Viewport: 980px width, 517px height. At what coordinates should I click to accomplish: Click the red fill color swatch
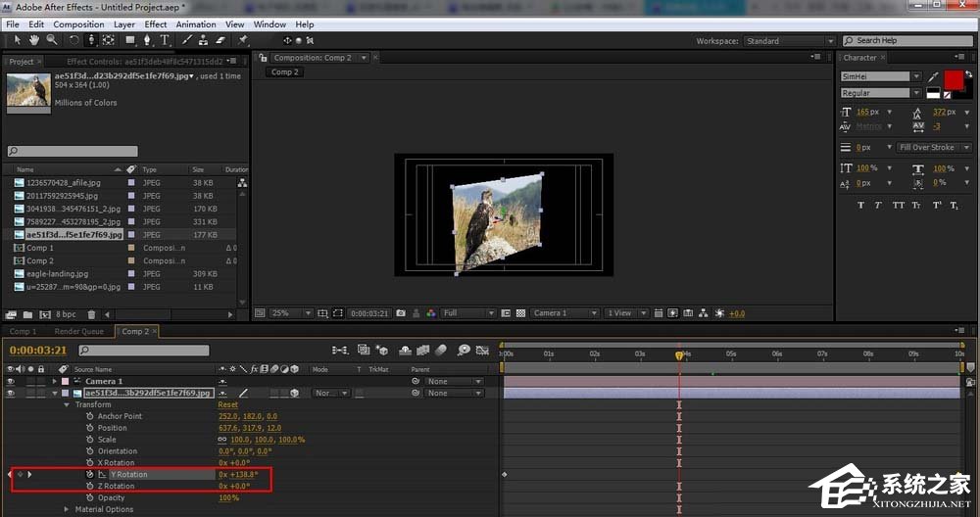tap(953, 80)
